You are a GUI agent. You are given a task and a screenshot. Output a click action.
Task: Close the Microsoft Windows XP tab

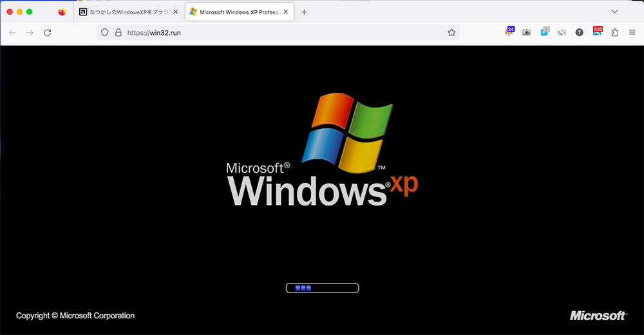click(286, 12)
